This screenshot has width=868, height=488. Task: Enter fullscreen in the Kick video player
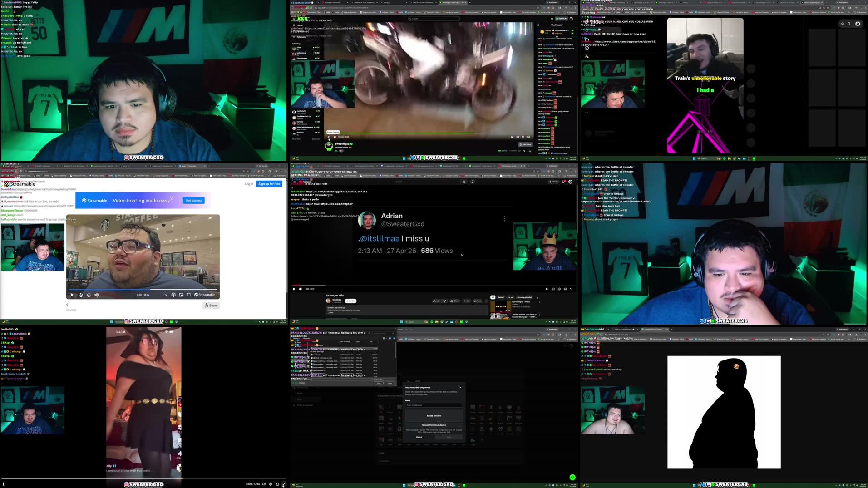point(523,137)
